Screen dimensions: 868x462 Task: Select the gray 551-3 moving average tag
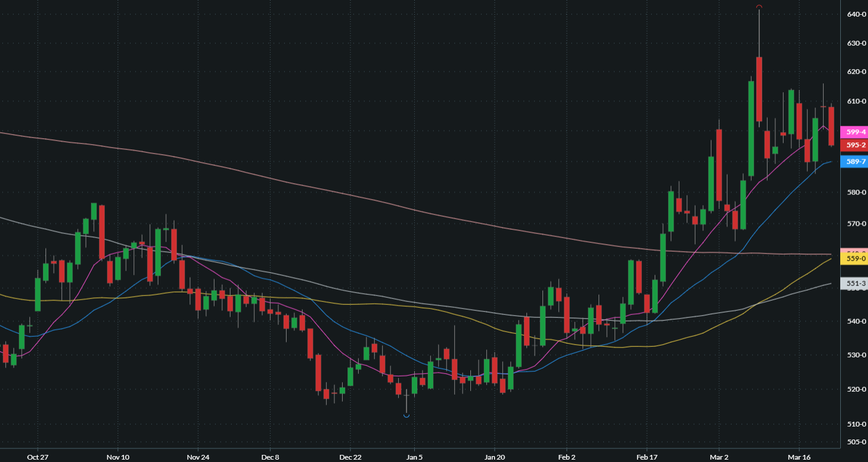(855, 284)
